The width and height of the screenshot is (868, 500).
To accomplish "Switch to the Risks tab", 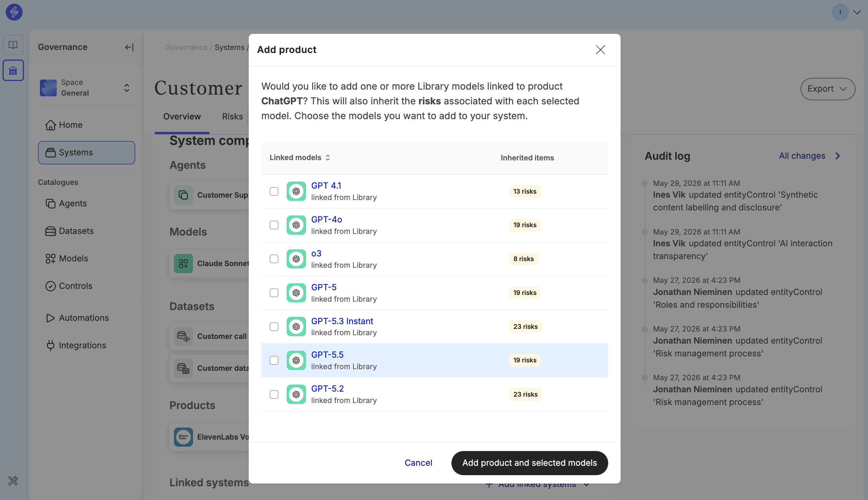I will [x=232, y=117].
